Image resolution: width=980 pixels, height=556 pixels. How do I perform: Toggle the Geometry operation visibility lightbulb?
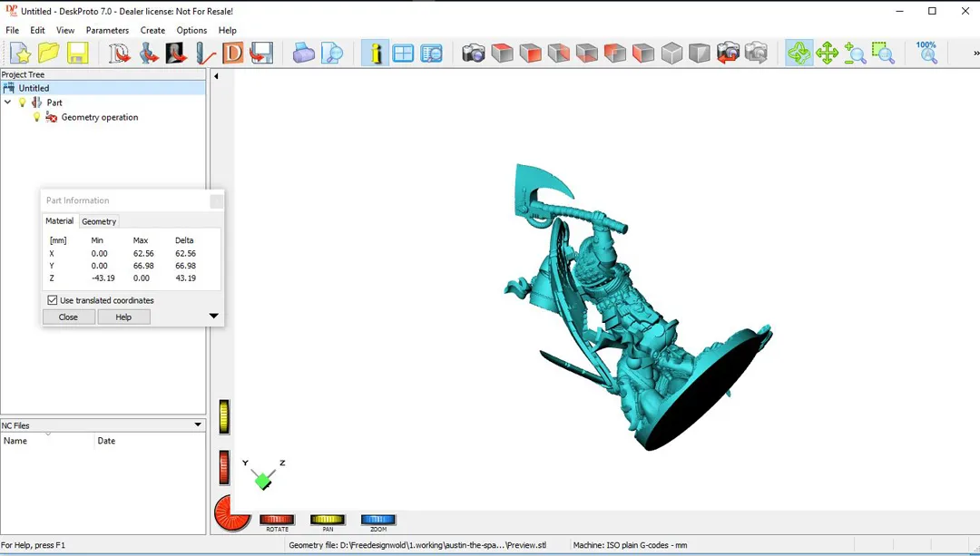click(36, 117)
